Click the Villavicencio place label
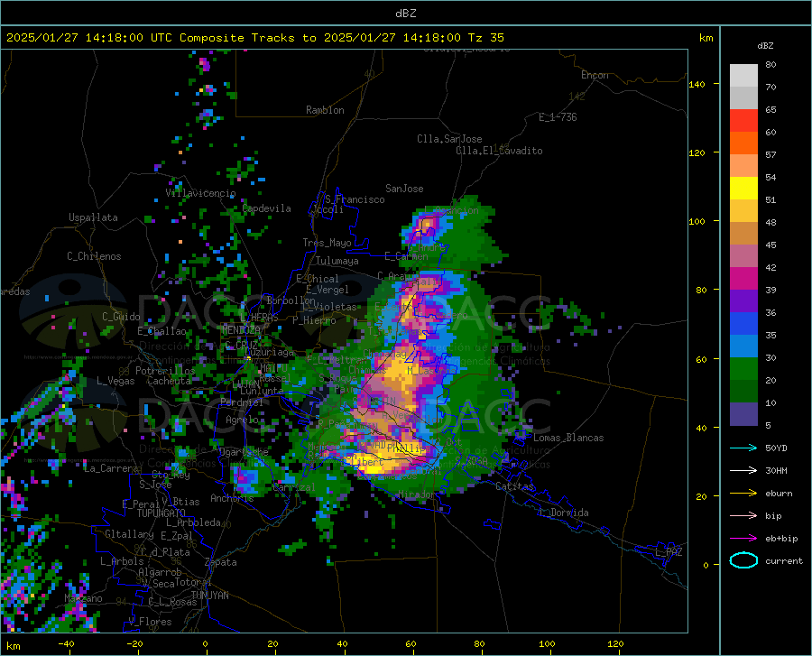This screenshot has height=656, width=812. click(x=201, y=193)
